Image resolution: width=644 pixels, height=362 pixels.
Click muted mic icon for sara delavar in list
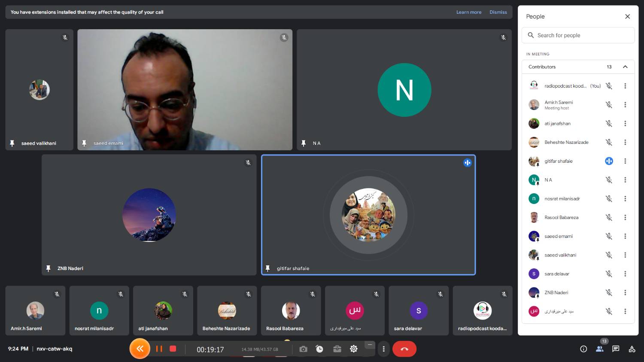pyautogui.click(x=609, y=274)
